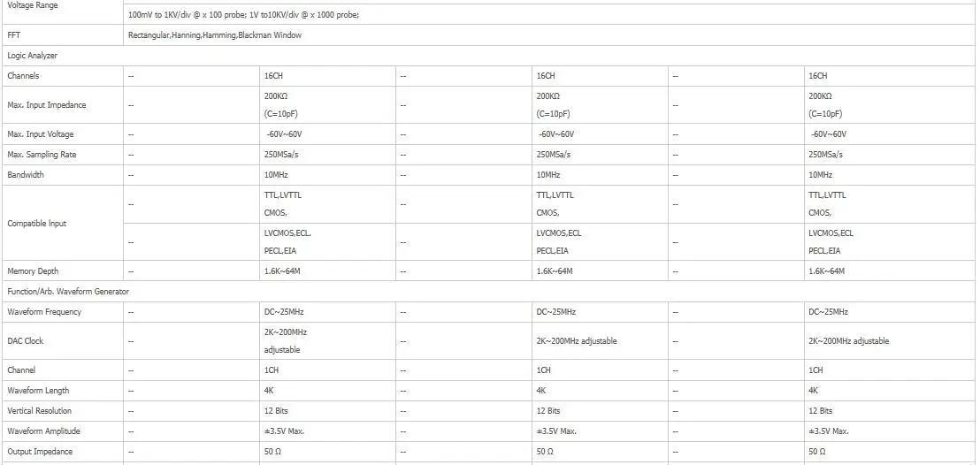Select the Bandwidth row label
980x465 pixels.
click(x=26, y=175)
